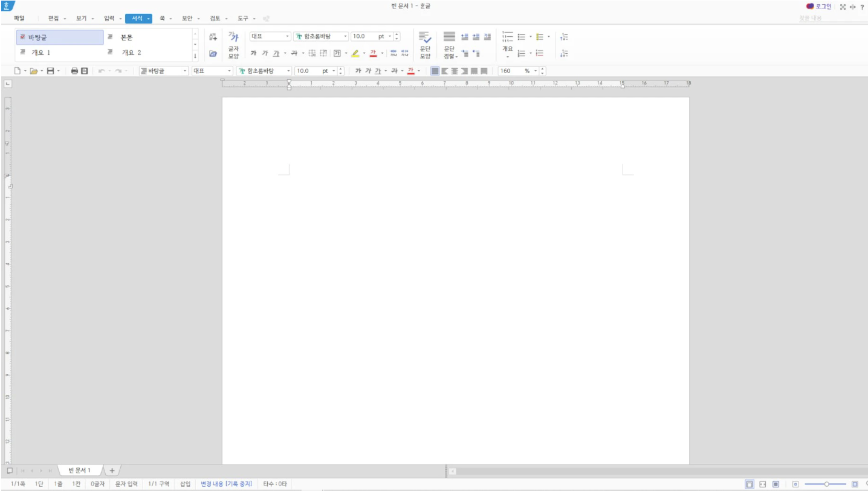Toggle underline in lower format toolbar
This screenshot has width=868, height=494.
[x=378, y=71]
